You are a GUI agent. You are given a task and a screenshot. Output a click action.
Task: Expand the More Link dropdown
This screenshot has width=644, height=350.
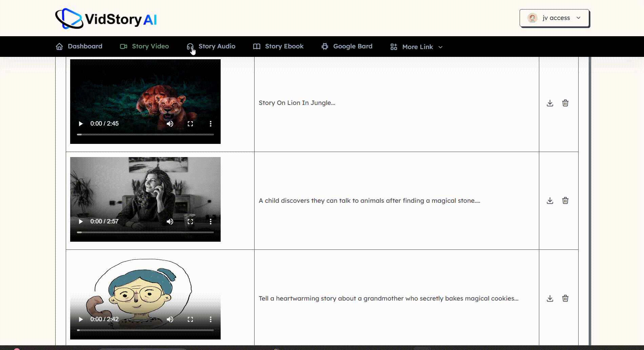tap(417, 47)
